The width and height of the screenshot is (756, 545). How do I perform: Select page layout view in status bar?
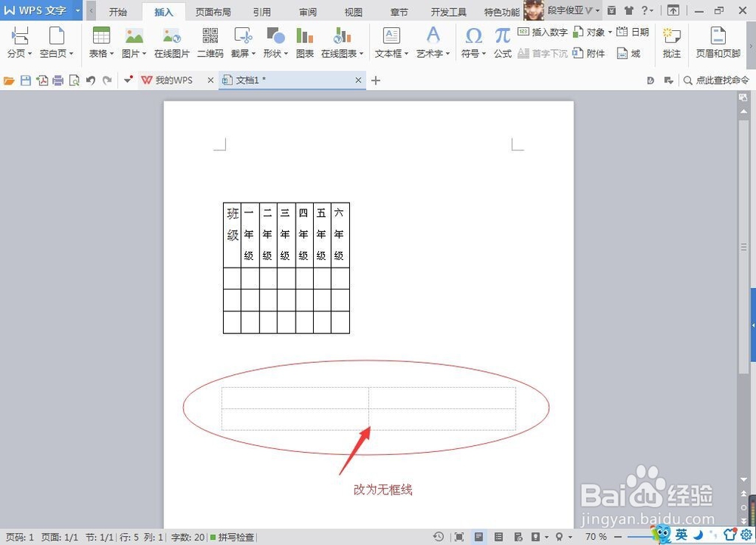[479, 537]
